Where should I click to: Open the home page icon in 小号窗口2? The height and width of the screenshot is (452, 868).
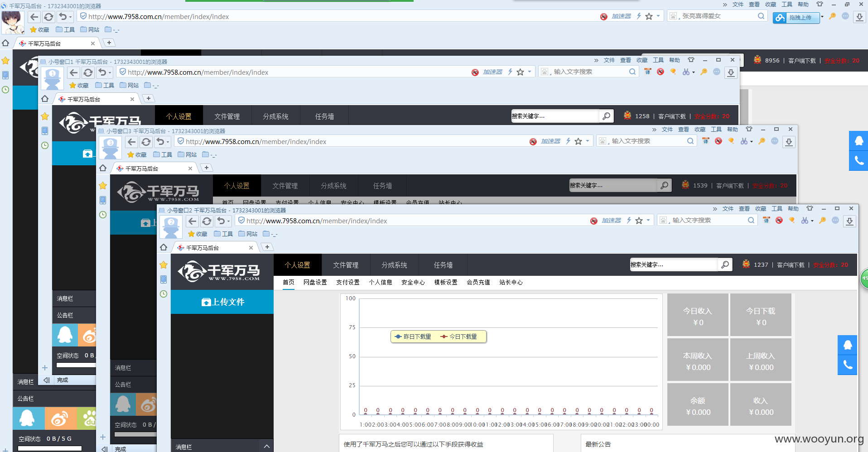coord(164,247)
